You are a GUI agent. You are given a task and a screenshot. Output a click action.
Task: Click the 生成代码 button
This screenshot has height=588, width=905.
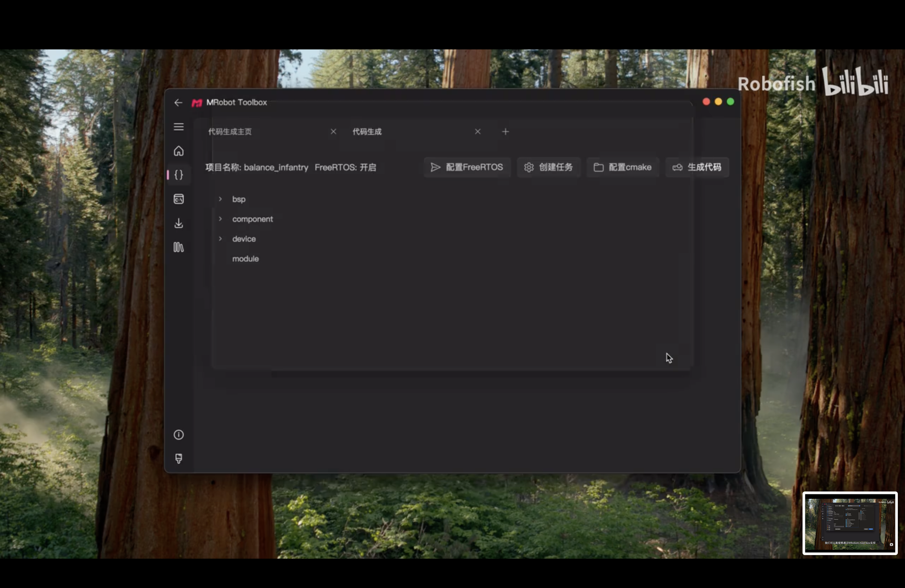[x=697, y=167]
